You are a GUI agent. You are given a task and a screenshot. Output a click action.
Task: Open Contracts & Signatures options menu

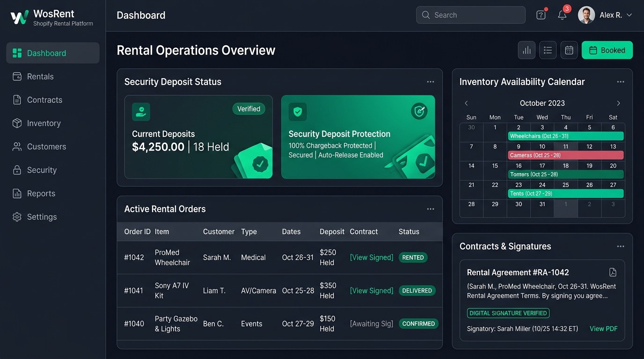pos(621,246)
